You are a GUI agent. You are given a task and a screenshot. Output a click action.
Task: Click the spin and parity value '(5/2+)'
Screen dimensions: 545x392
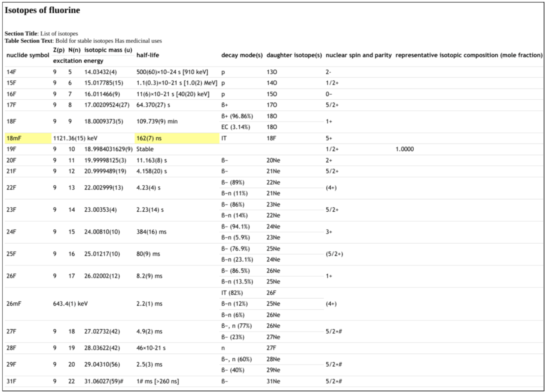click(x=334, y=254)
